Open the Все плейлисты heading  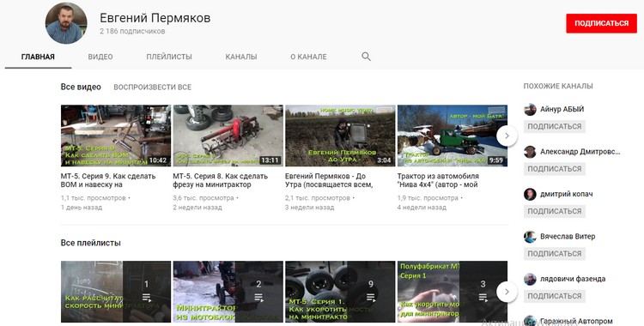tap(91, 243)
